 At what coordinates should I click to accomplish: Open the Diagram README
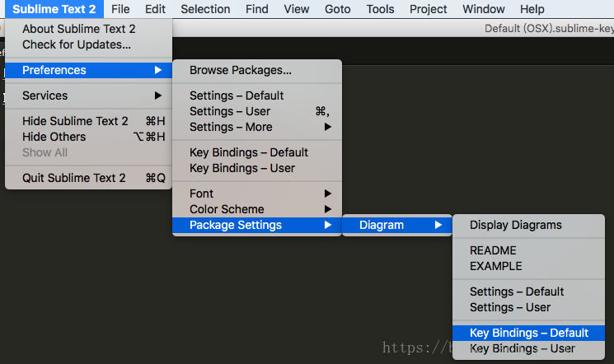coord(528,250)
